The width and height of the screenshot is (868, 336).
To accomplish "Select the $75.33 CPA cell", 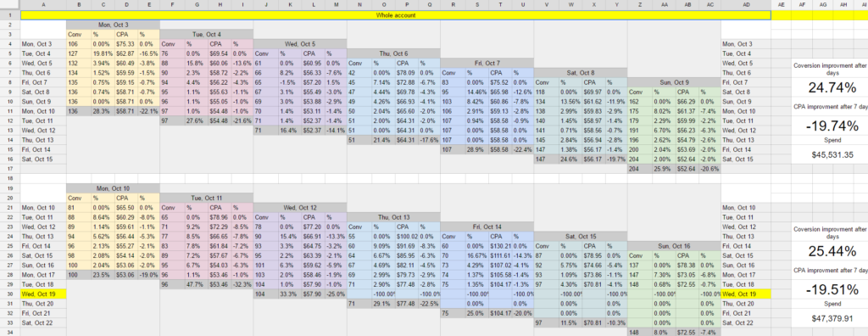I will 125,44.
